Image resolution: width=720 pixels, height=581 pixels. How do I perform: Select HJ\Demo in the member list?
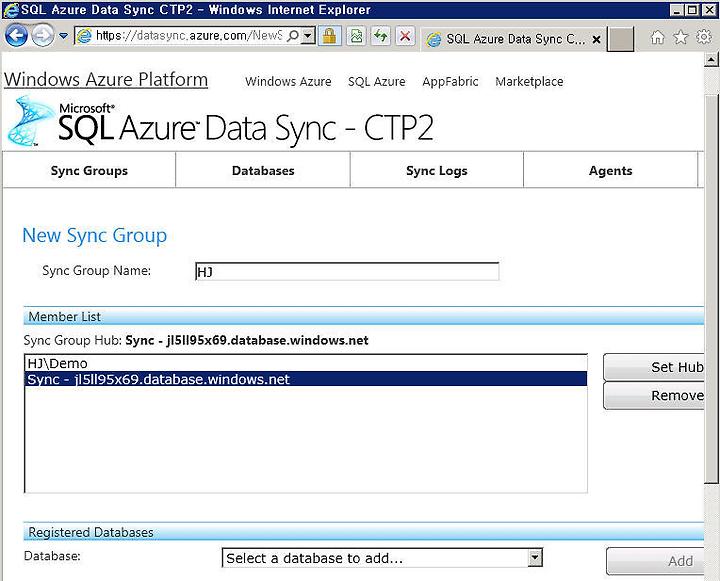pos(306,363)
